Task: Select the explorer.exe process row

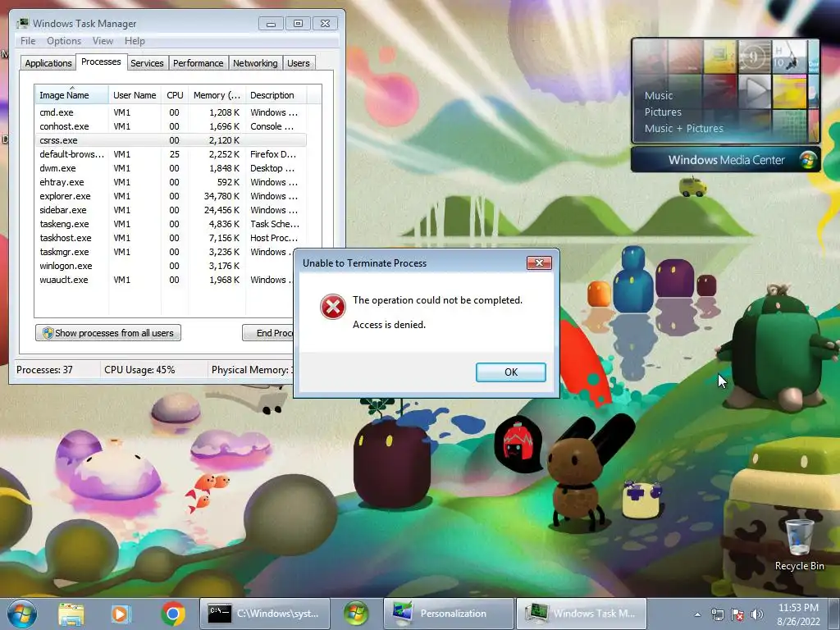Action: click(171, 196)
